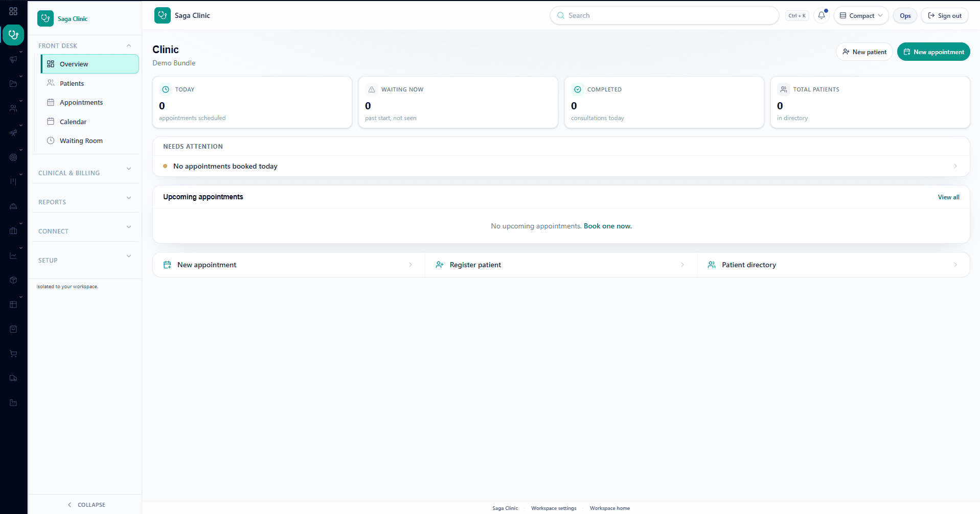Open the briefcase icon in left rail

[13, 231]
